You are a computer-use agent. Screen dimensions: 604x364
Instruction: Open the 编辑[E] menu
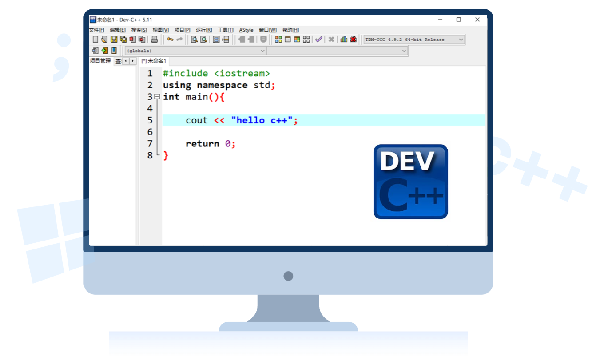118,30
